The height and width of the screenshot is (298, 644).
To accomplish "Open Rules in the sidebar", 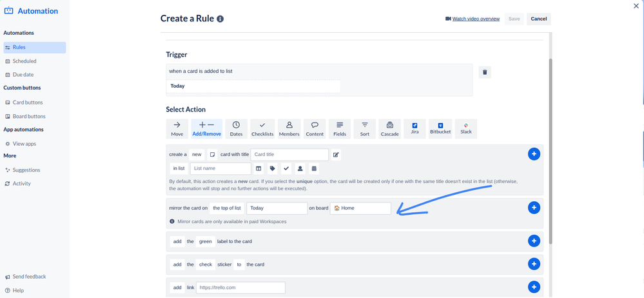I will pos(35,47).
